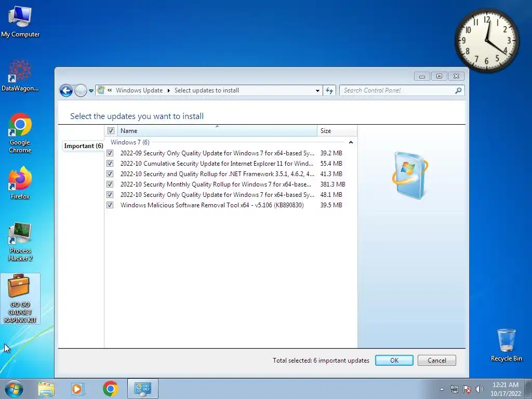Select the 39.5 MB size cell
This screenshot has height=399, width=532.
coord(331,205)
